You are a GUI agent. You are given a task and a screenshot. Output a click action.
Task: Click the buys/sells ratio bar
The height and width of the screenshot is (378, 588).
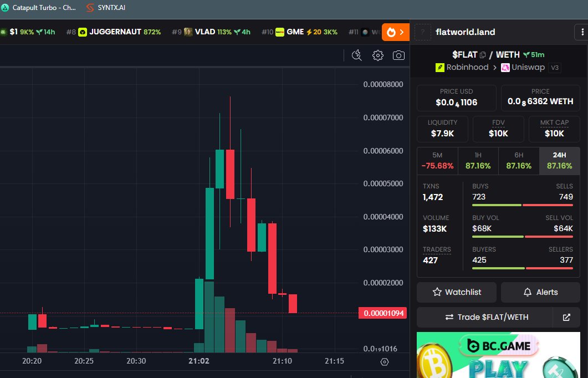click(x=523, y=205)
